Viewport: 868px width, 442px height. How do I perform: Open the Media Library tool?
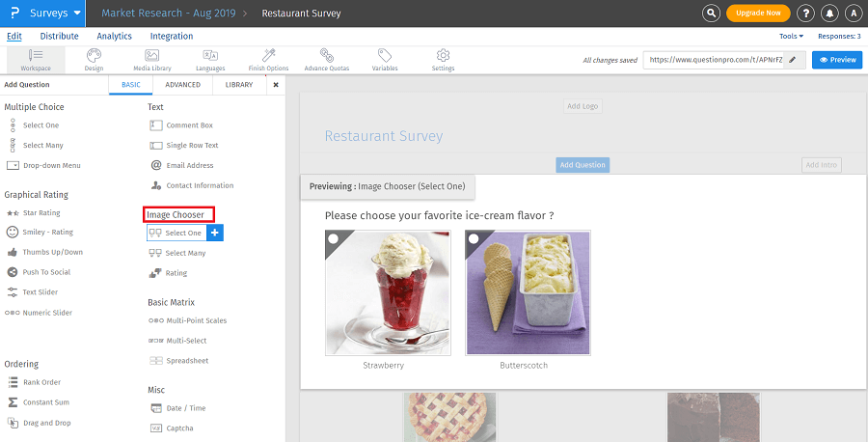[152, 60]
